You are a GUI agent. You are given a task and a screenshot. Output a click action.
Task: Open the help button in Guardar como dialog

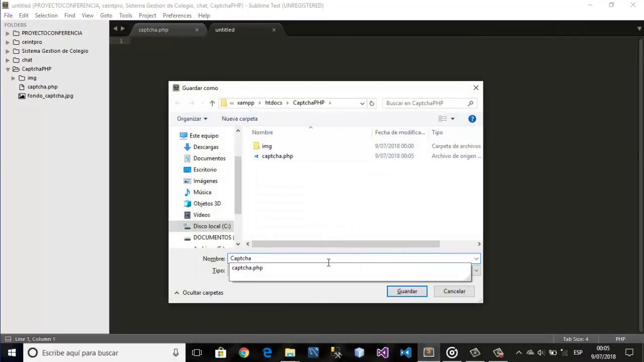coord(472,119)
